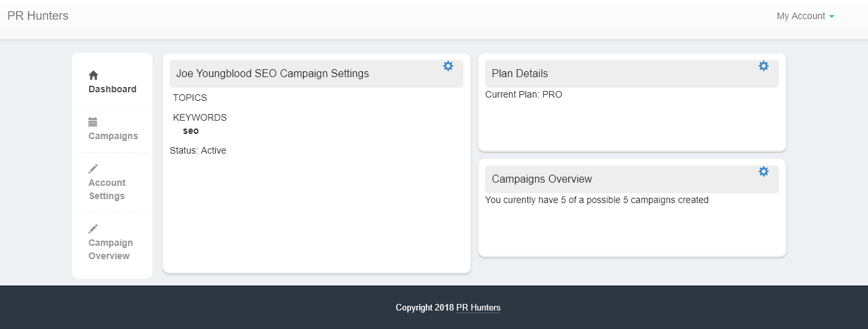Click the Account Settings pencil icon
This screenshot has width=868, height=329.
(x=93, y=169)
